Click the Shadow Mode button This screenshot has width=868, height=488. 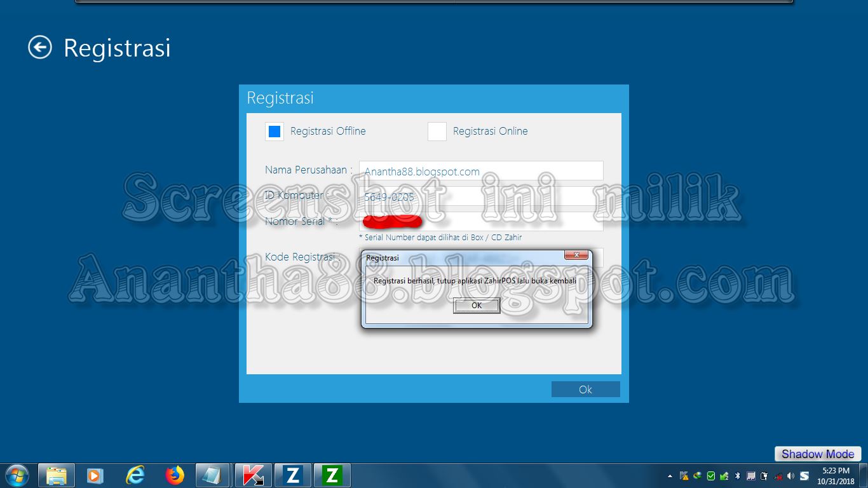pyautogui.click(x=818, y=454)
